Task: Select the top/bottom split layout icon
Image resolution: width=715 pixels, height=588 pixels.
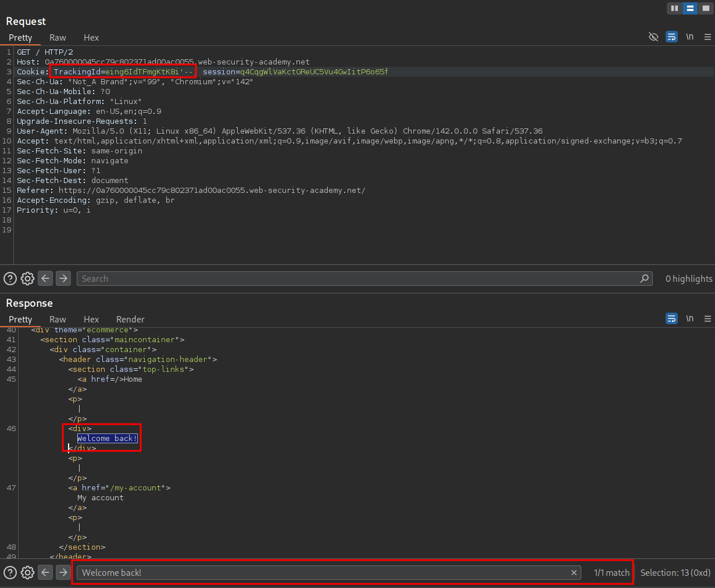Action: click(x=690, y=8)
